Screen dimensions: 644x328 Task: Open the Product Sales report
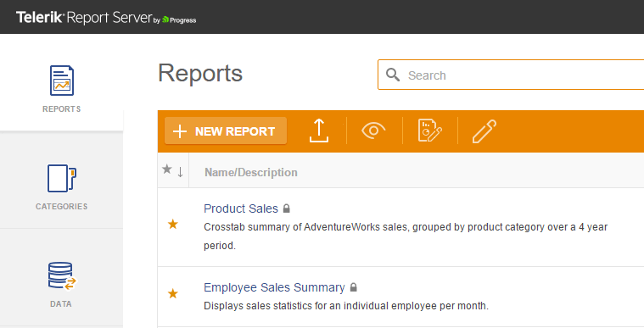(241, 208)
